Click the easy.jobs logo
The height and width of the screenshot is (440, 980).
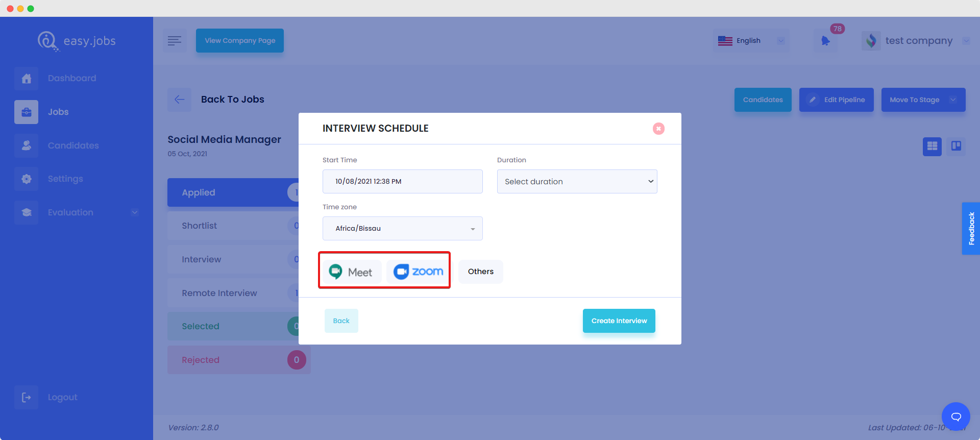(77, 41)
